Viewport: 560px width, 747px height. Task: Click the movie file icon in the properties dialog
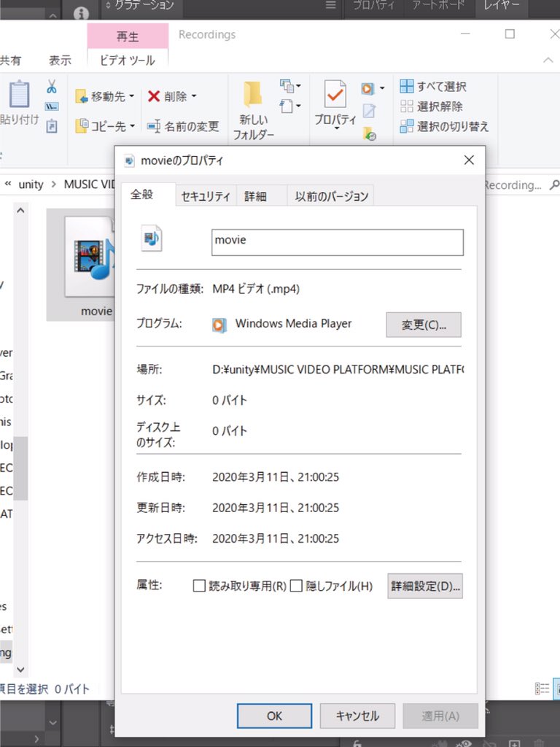(152, 239)
